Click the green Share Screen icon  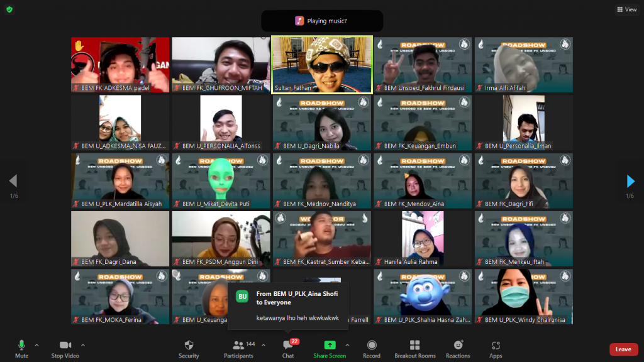coord(330,346)
